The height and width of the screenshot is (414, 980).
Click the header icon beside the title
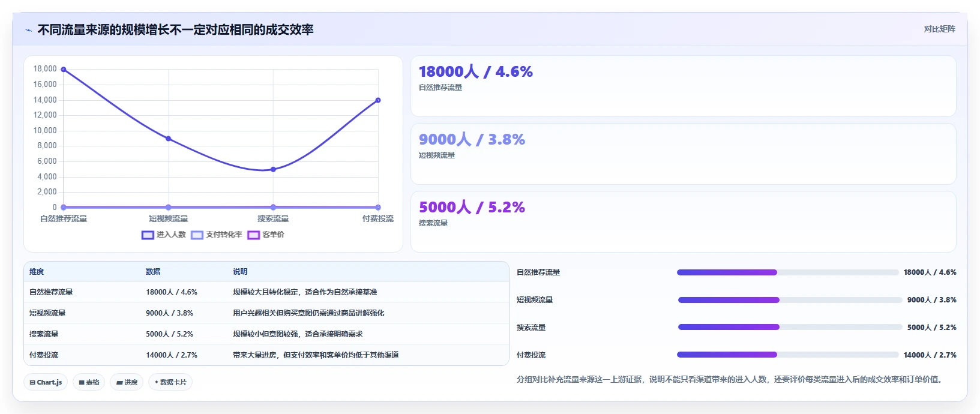(x=28, y=30)
